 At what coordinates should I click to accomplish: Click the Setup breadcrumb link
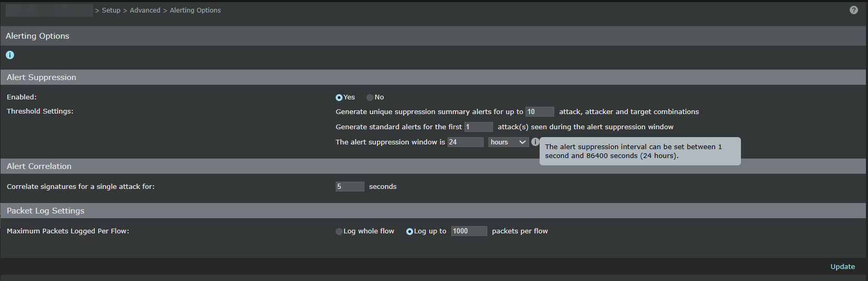point(111,10)
